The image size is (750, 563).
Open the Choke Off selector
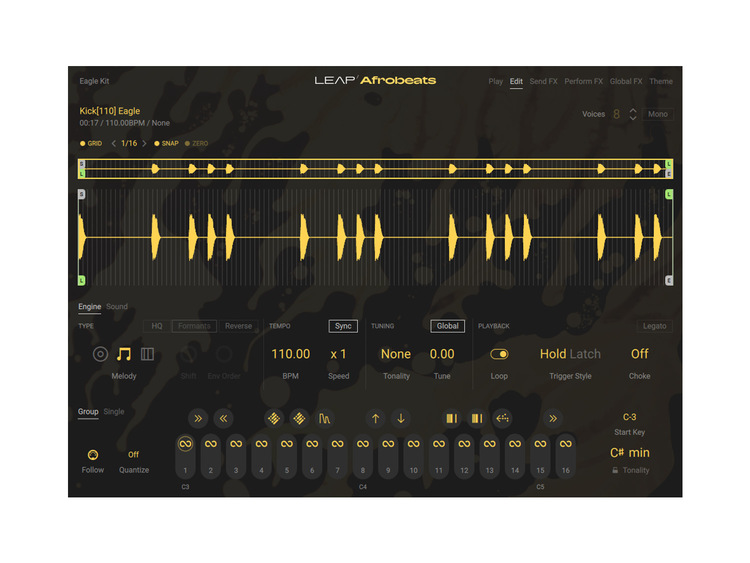click(640, 354)
